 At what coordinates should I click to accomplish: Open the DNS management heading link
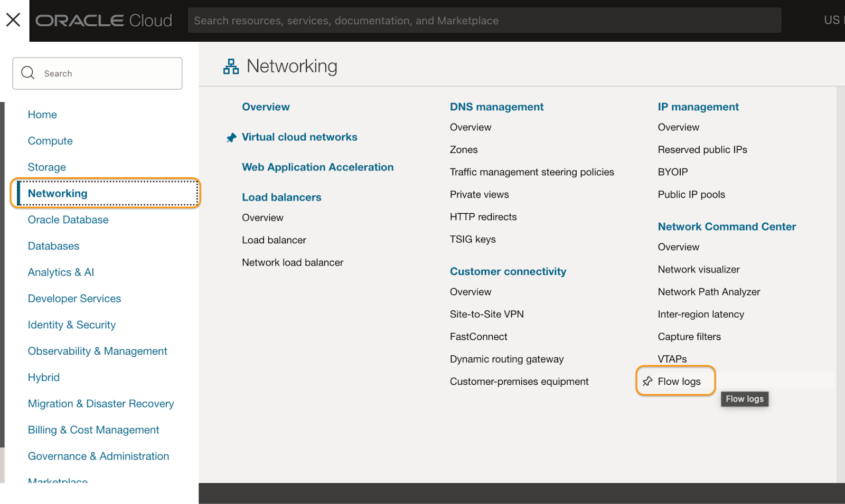pyautogui.click(x=496, y=107)
